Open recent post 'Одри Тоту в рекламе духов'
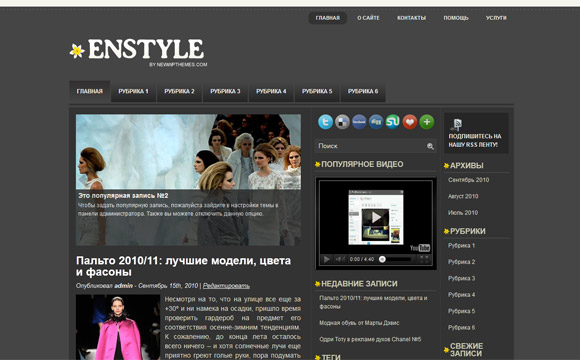580x360 pixels. [x=370, y=339]
